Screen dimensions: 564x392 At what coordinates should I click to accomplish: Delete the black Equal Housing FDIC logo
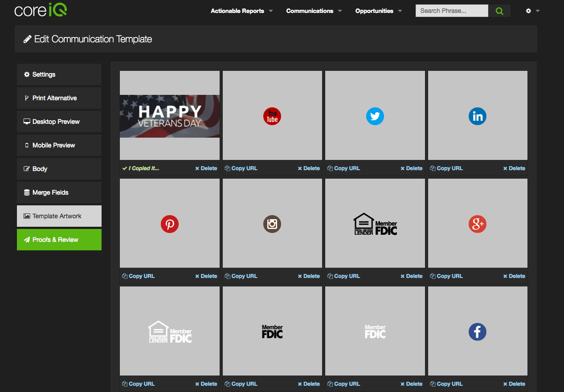[x=412, y=276]
